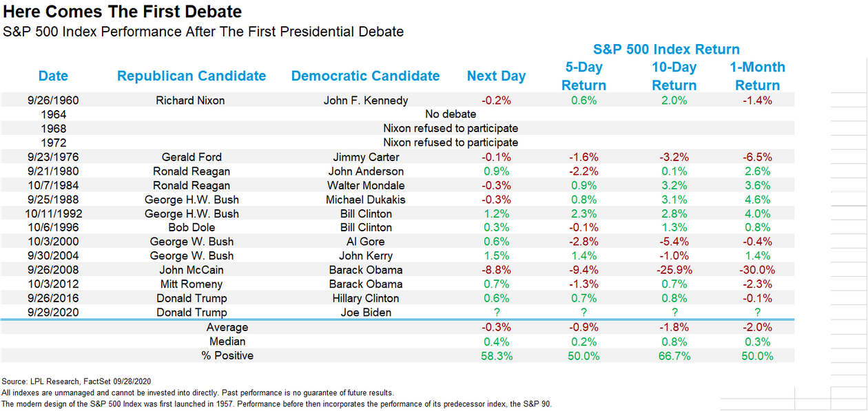The image size is (868, 411).
Task: Select the 66.7% positive value
Action: tap(674, 356)
